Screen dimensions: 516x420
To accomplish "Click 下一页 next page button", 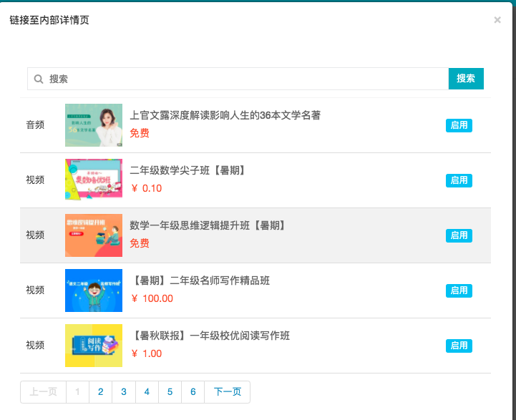I will [228, 392].
